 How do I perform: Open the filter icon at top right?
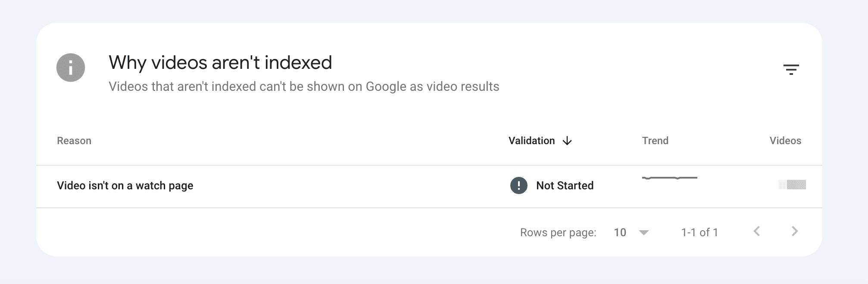pos(792,70)
